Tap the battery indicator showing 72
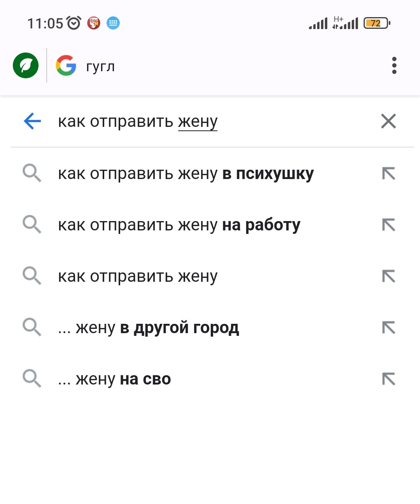The height and width of the screenshot is (504, 420). [377, 23]
